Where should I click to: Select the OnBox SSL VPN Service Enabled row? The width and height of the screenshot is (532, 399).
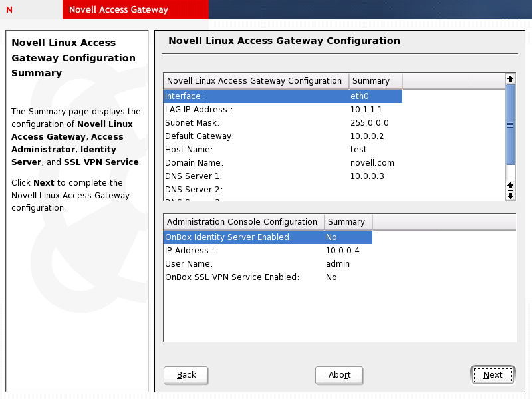coord(268,277)
